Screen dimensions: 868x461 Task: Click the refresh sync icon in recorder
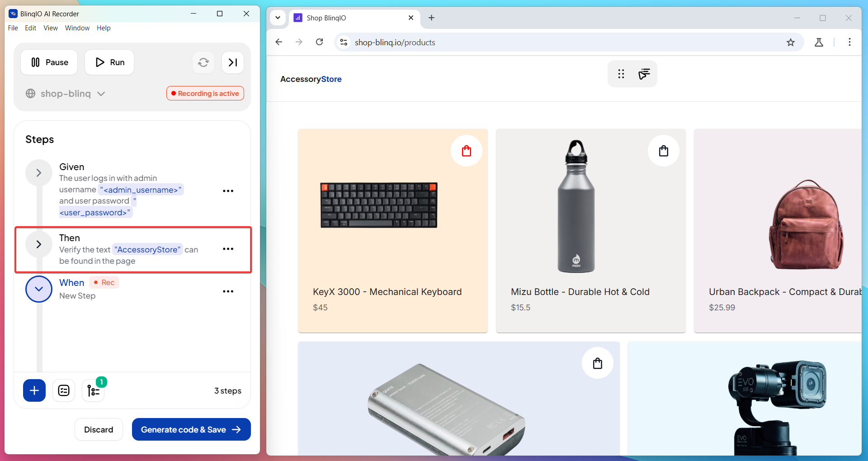[203, 62]
